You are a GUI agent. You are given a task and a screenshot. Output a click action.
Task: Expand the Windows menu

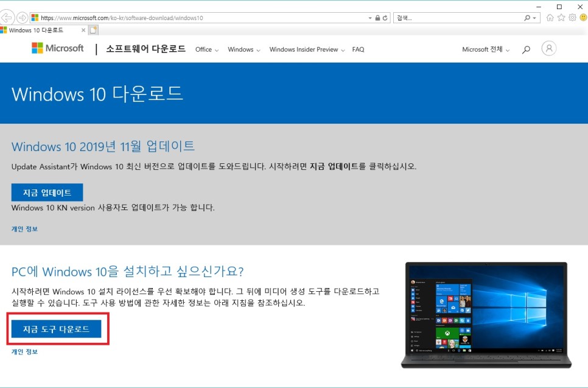point(243,49)
